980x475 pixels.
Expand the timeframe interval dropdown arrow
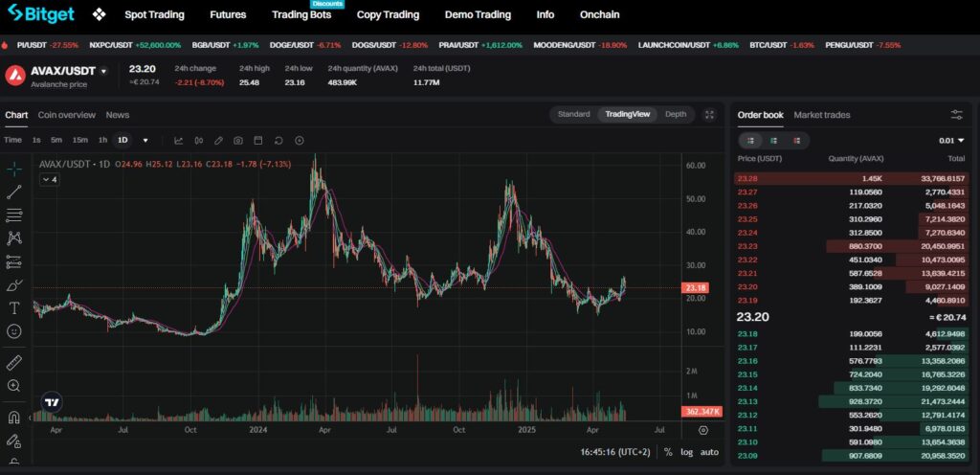(x=145, y=140)
